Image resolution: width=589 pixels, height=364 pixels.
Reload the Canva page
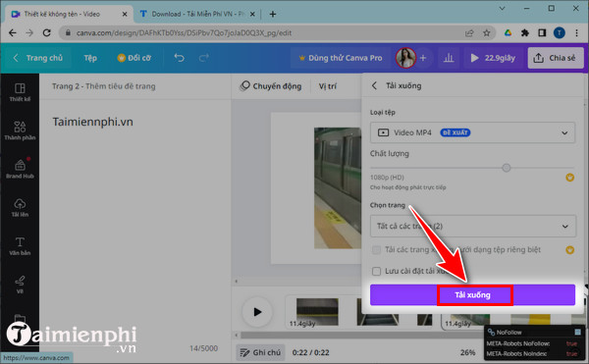46,33
